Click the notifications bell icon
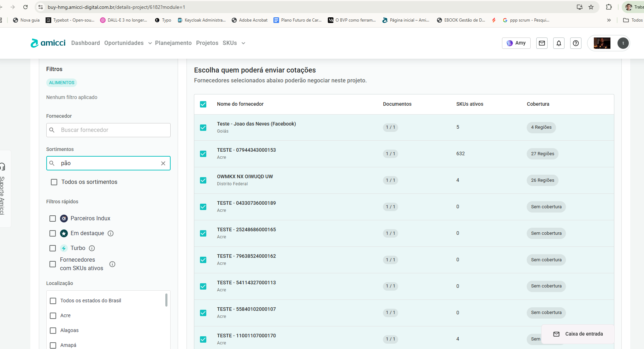The image size is (644, 349). pyautogui.click(x=559, y=43)
